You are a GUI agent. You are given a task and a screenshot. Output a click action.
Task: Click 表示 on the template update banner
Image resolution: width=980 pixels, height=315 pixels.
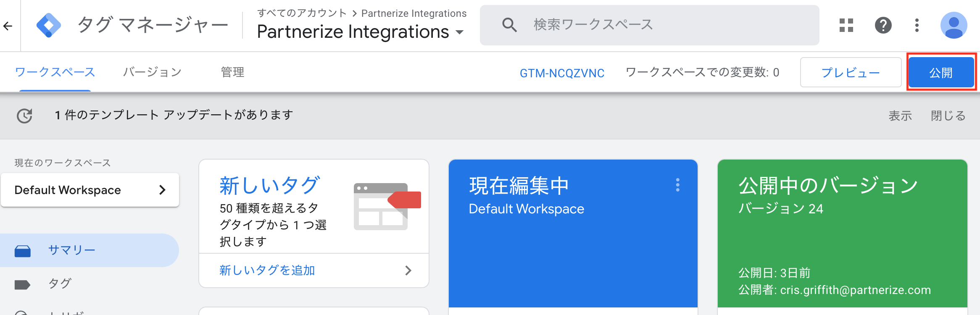900,115
